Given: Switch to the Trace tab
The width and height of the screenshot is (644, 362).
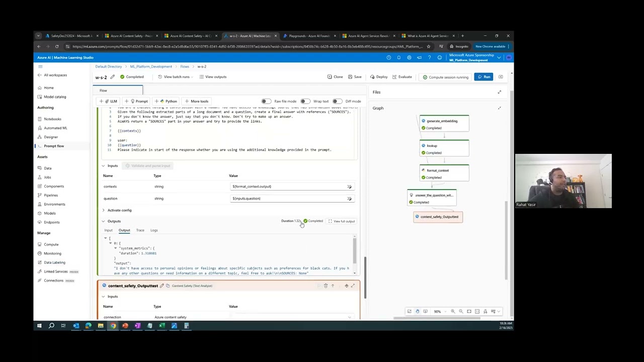Looking at the screenshot, I should 140,230.
